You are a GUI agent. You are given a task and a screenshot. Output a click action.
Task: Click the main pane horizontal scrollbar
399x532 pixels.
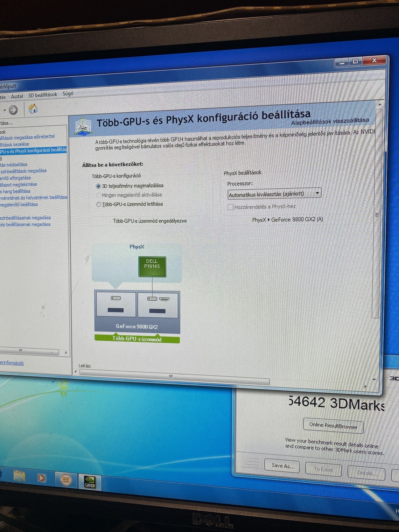click(x=174, y=376)
